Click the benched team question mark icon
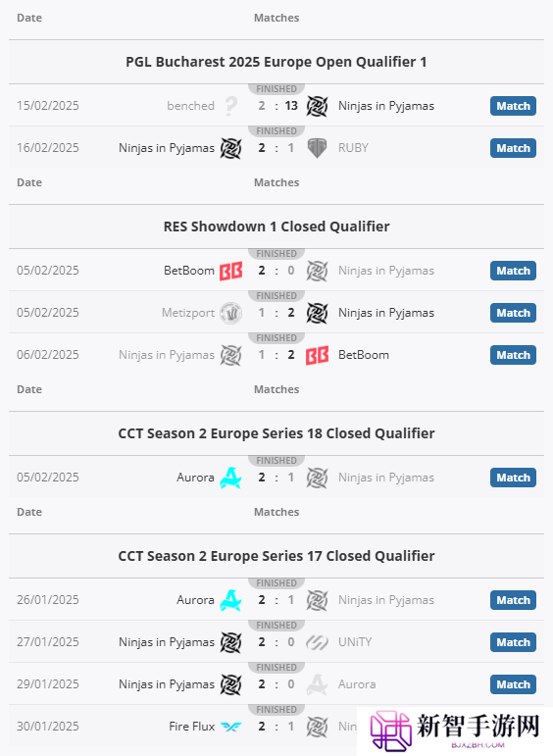This screenshot has height=756, width=553. click(x=231, y=106)
